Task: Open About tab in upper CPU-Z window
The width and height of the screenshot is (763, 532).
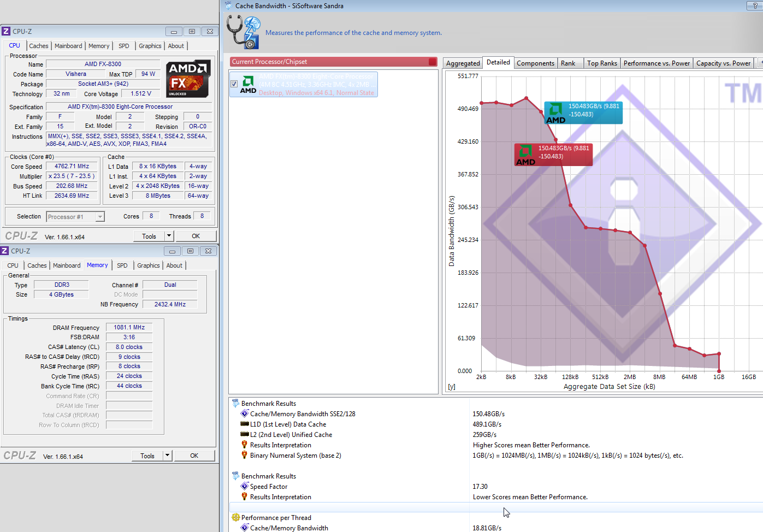Action: pyautogui.click(x=176, y=46)
